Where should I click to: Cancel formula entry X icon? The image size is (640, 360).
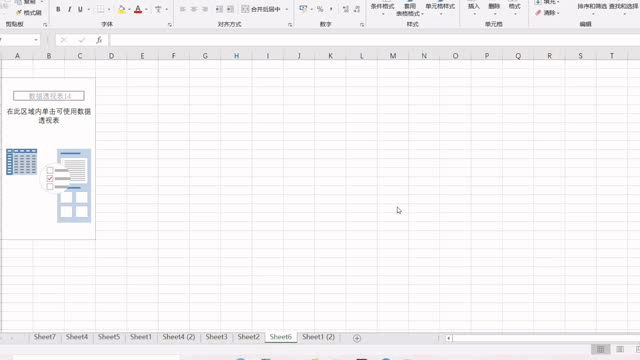click(x=63, y=40)
